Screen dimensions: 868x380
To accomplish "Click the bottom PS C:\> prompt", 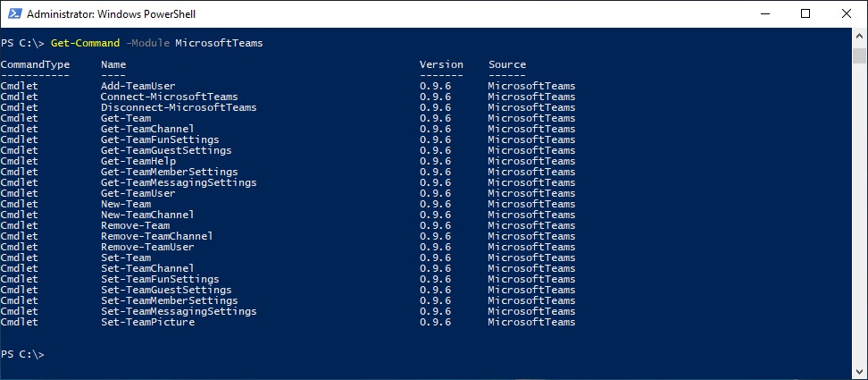I will (22, 355).
